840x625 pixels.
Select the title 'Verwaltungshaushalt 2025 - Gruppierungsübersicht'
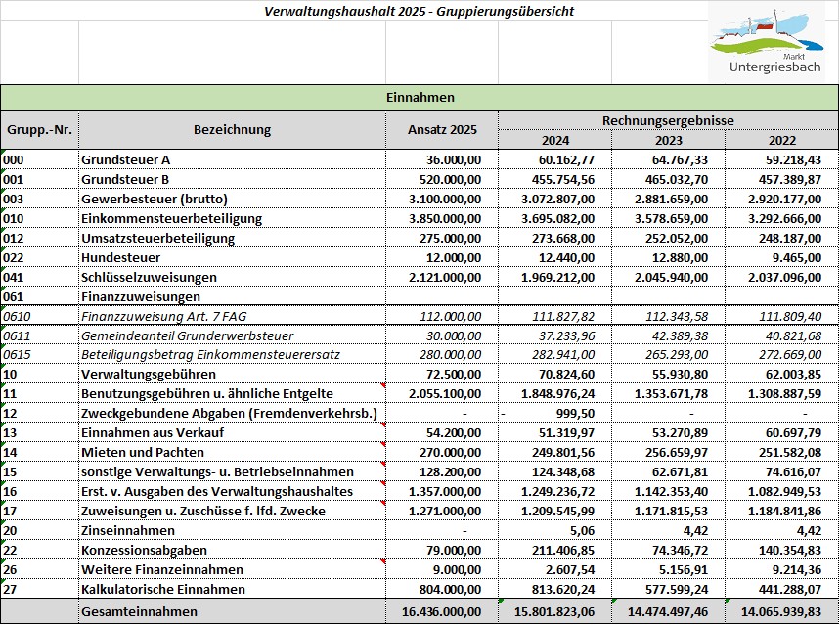tap(419, 11)
